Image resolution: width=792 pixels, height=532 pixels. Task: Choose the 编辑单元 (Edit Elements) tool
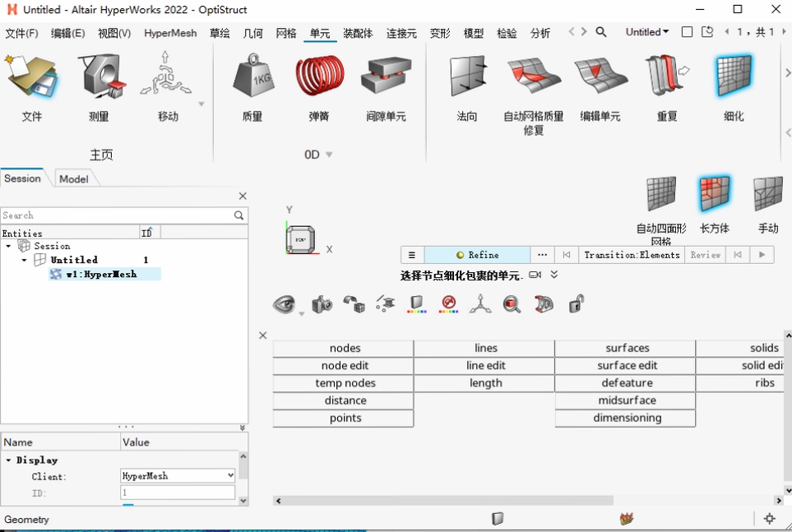(x=600, y=76)
